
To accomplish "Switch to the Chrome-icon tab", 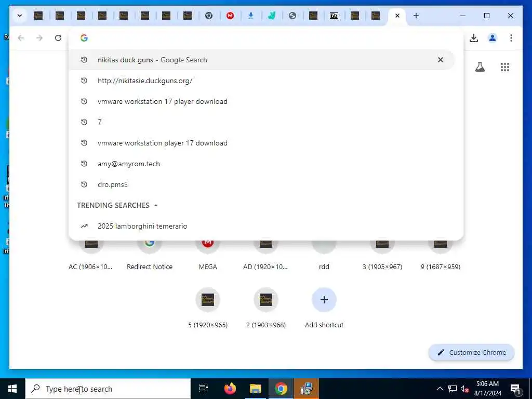I will 209,16.
